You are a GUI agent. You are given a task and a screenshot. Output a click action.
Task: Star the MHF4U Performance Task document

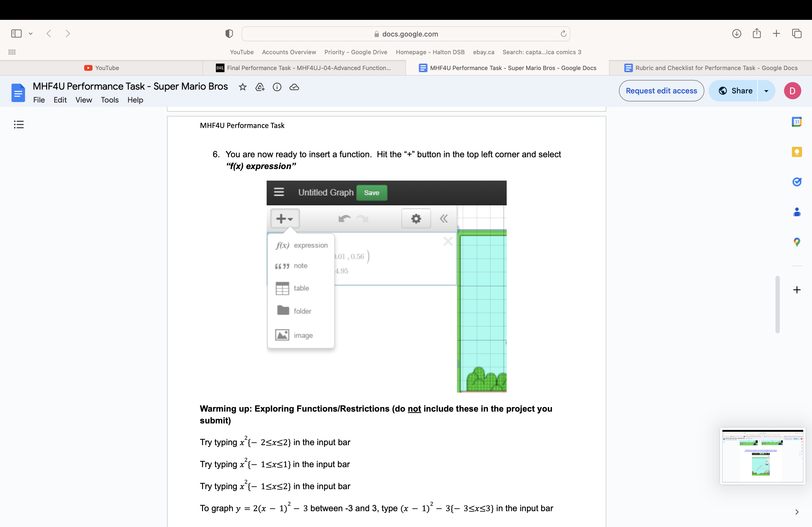(x=242, y=87)
